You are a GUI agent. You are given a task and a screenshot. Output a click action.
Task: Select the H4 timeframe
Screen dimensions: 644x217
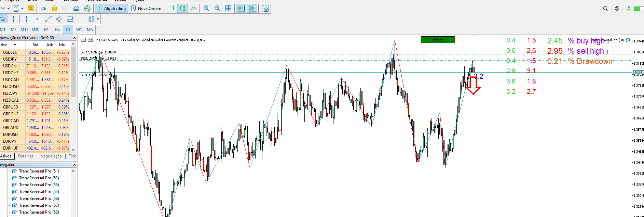[x=57, y=30]
